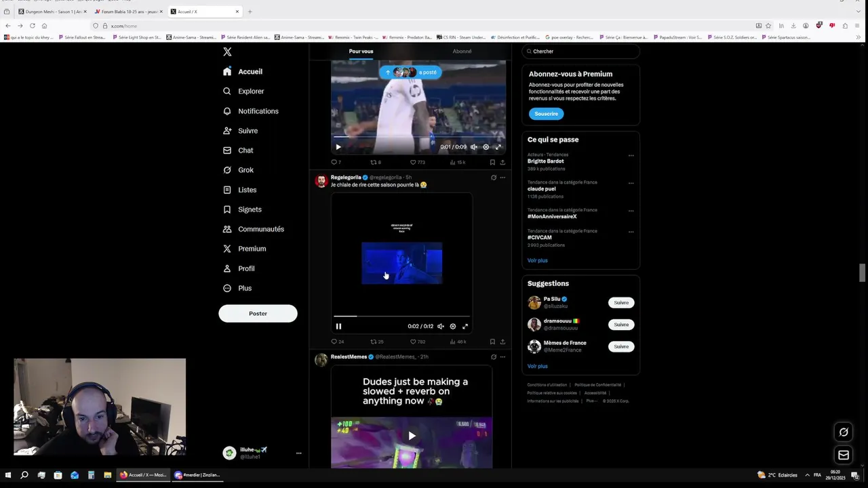Viewport: 868px width, 488px height.
Task: Open settings of the top football video
Action: point(486,147)
